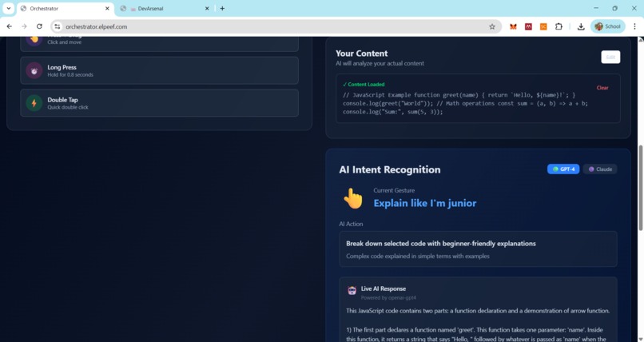Click the address bar URL field
Image resolution: width=644 pixels, height=342 pixels.
pyautogui.click(x=275, y=26)
